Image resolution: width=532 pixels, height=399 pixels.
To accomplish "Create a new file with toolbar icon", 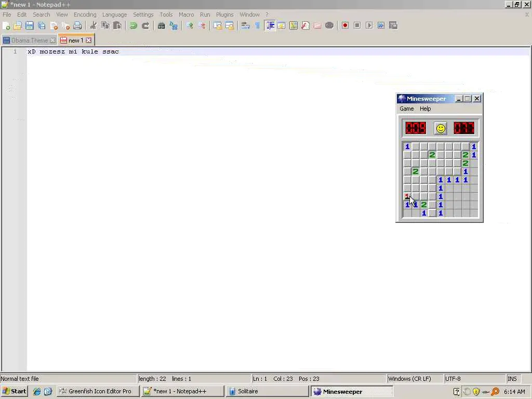I will 6,25.
